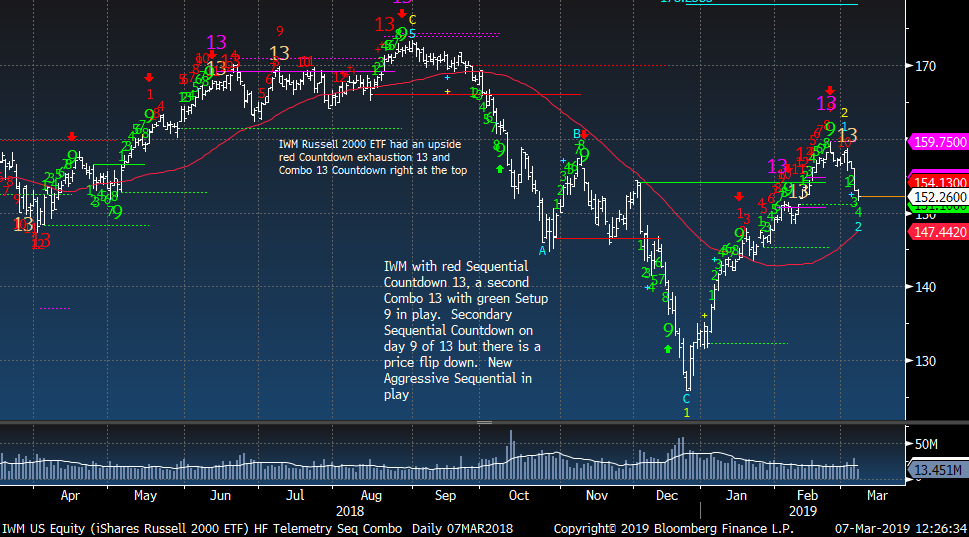Click the magenta 159.7500 price label
This screenshot has height=537, width=969.
point(938,142)
